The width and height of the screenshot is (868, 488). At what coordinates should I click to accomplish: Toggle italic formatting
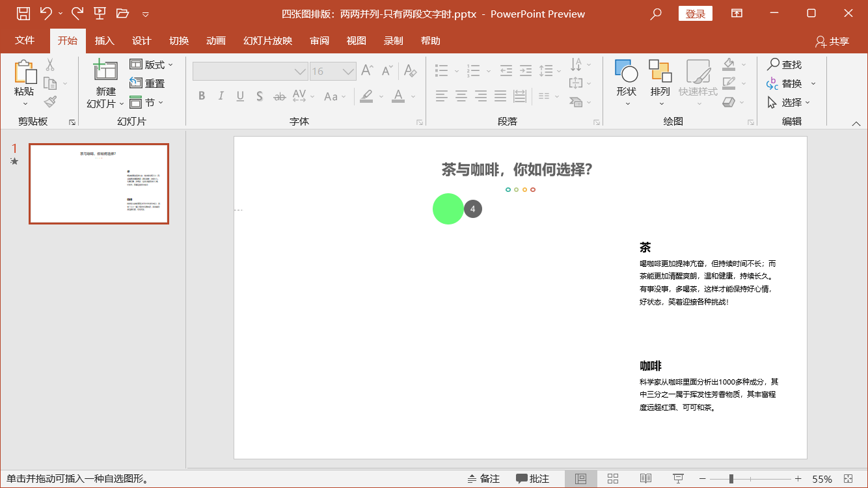point(221,96)
